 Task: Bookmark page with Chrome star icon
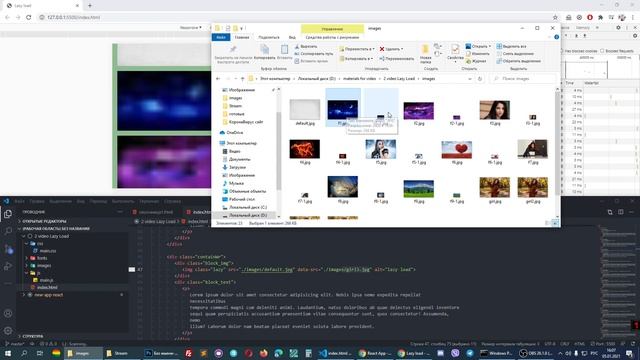(555, 18)
